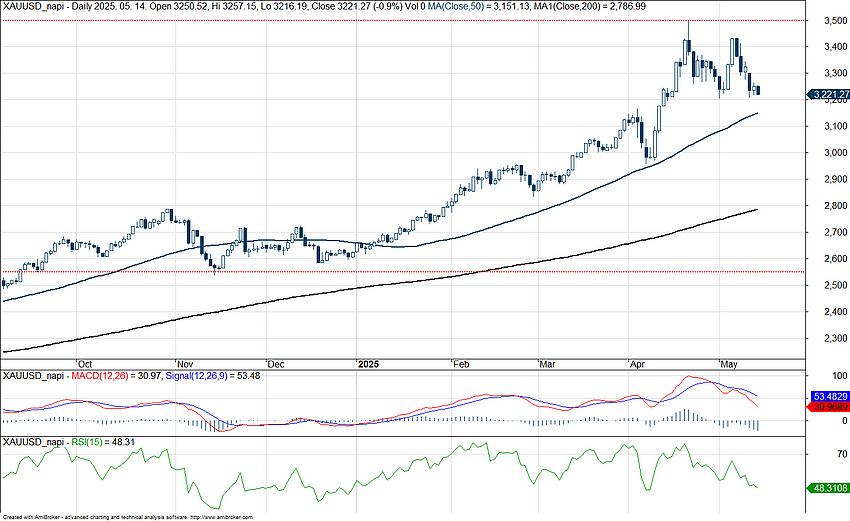Click the May label on time axis

tap(729, 364)
